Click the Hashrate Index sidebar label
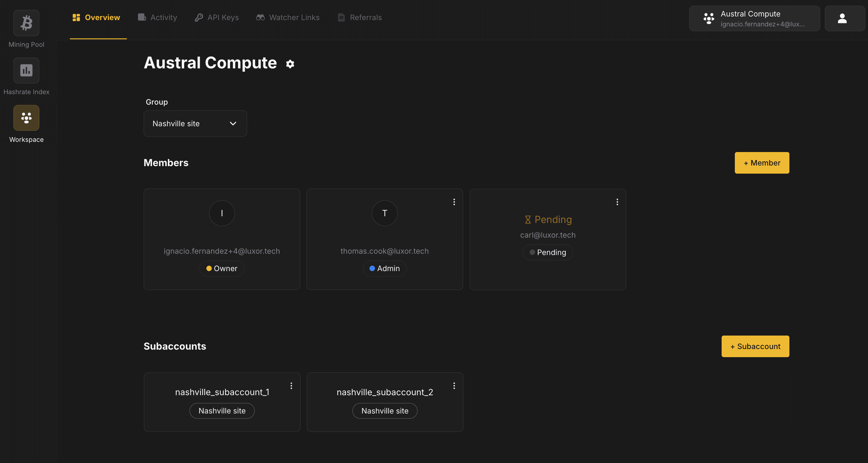This screenshot has height=463, width=868. point(26,92)
